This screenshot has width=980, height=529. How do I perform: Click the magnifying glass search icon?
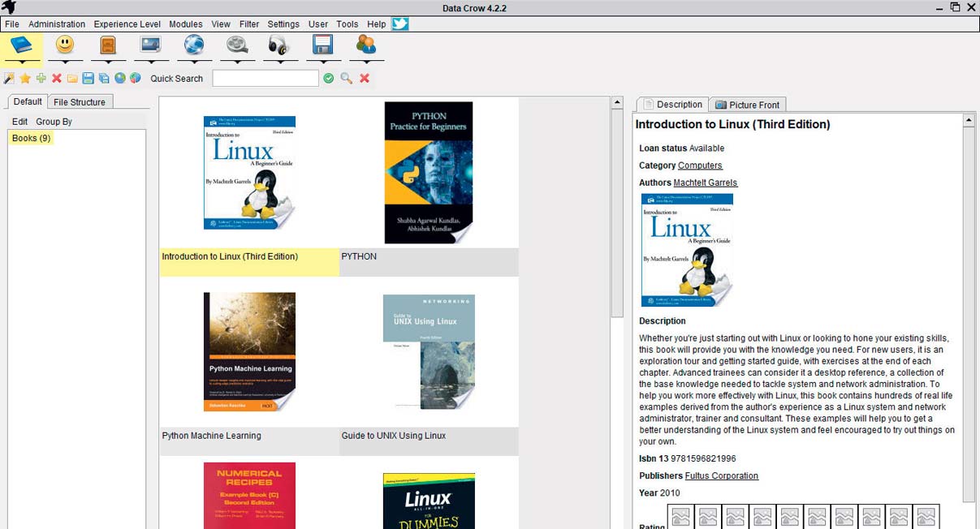pos(347,78)
